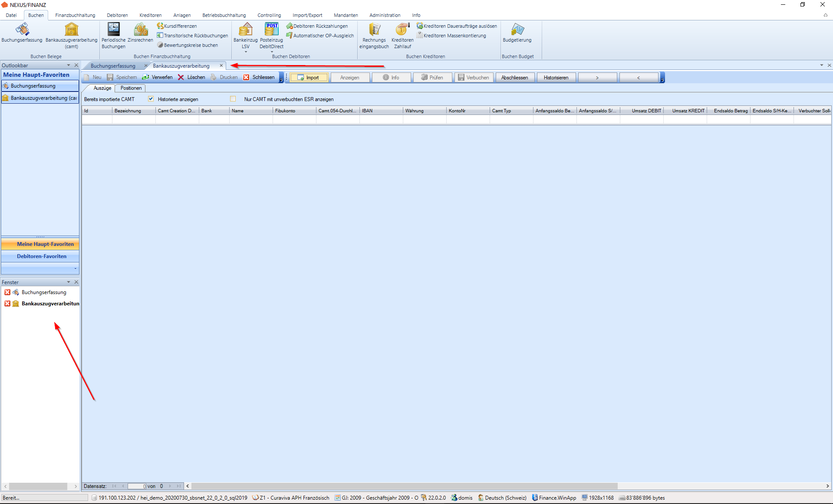Open Periodische Buchungen tool

(x=113, y=36)
